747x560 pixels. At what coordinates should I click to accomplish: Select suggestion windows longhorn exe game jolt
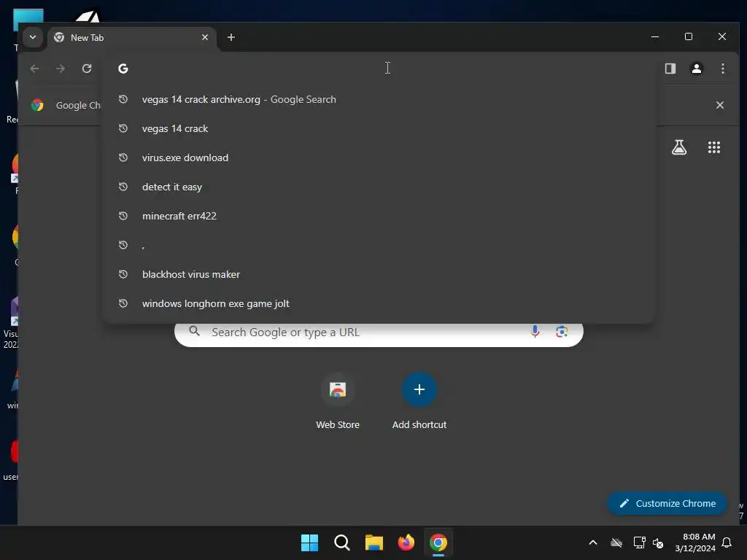[x=379, y=303]
